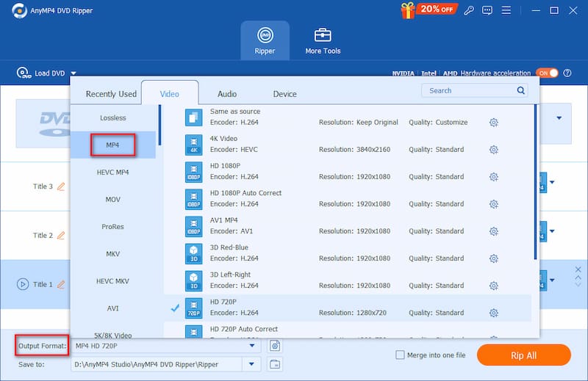Open settings gear for 4K Video
Viewport: 588px width, 381px height.
(494, 150)
